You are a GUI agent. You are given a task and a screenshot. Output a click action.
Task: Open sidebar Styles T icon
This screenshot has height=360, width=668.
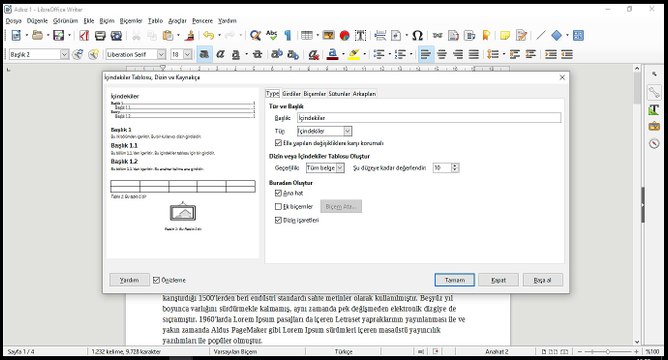pyautogui.click(x=654, y=109)
